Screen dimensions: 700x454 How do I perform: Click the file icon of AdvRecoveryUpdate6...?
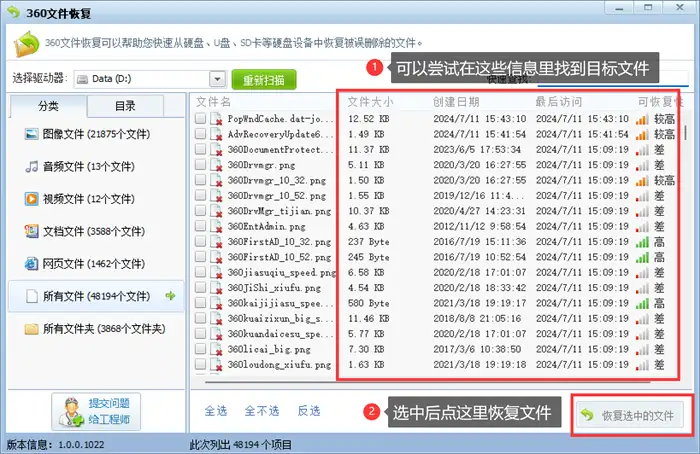point(216,134)
